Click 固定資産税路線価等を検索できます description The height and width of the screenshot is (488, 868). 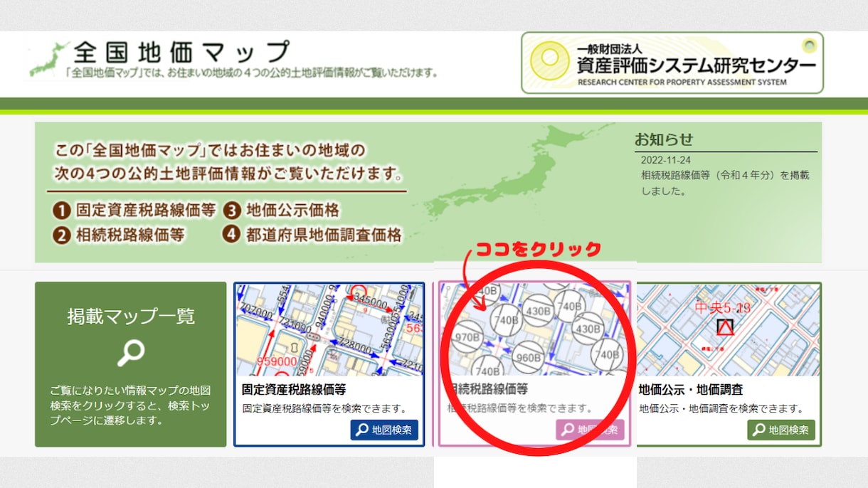click(x=324, y=408)
